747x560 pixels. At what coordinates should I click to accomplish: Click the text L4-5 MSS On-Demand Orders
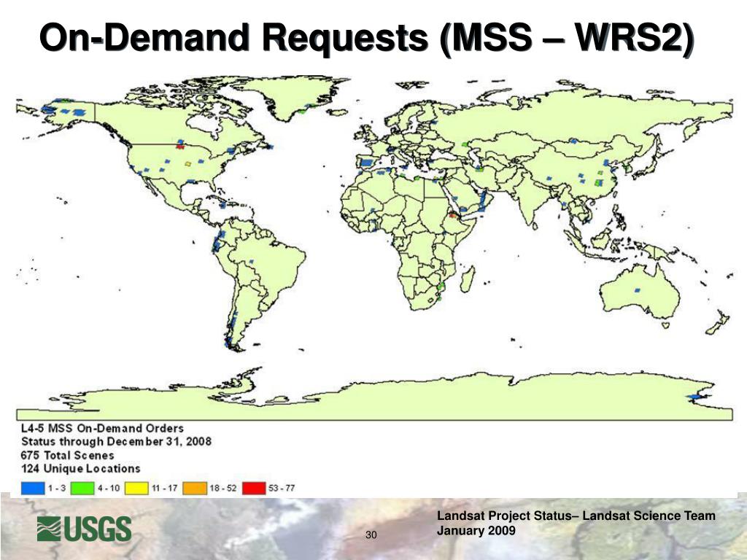click(x=102, y=428)
